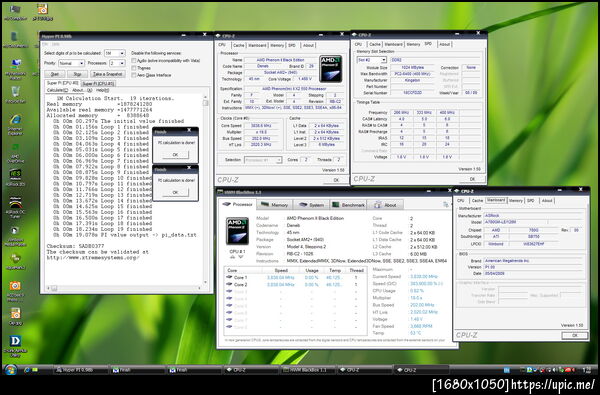Image resolution: width=600 pixels, height=395 pixels.
Task: Switch to Super PI [CPU #1] tab
Action: coord(98,83)
